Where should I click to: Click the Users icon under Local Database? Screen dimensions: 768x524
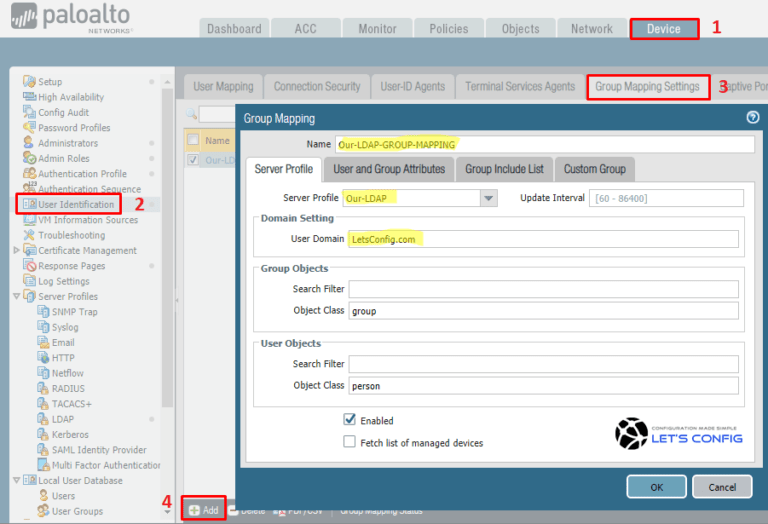pos(44,496)
